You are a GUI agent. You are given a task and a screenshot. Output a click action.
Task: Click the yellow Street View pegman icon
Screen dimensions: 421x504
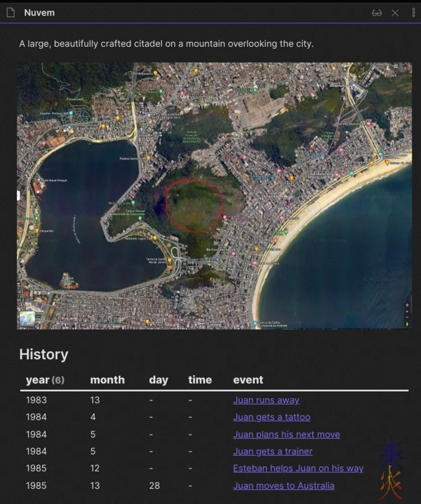click(407, 324)
